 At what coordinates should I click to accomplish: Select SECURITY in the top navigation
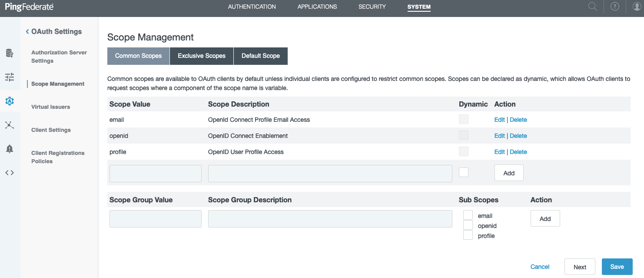[372, 7]
